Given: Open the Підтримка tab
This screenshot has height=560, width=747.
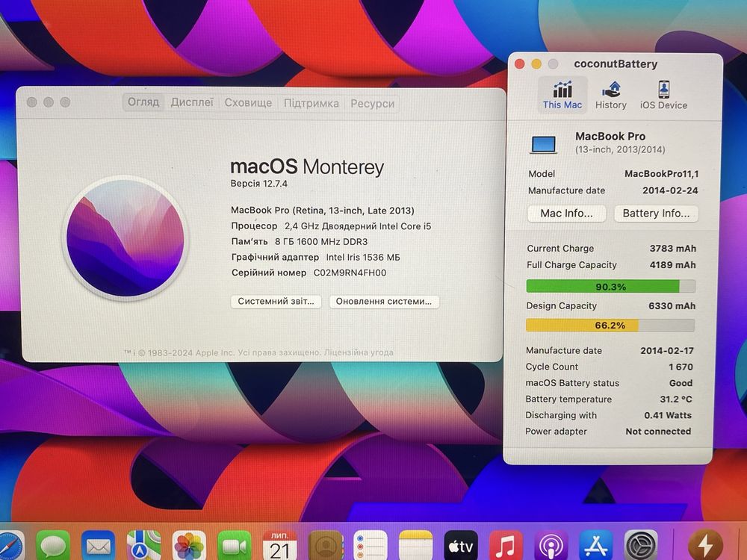Looking at the screenshot, I should [311, 103].
